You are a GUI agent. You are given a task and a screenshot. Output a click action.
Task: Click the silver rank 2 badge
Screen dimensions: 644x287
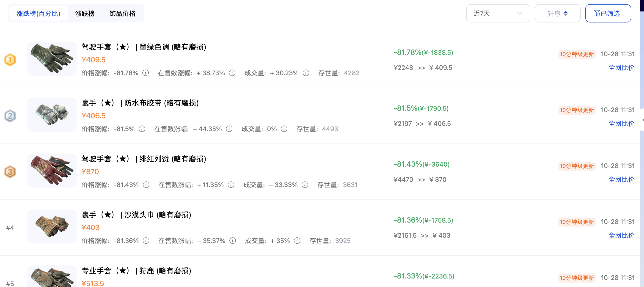tap(10, 115)
